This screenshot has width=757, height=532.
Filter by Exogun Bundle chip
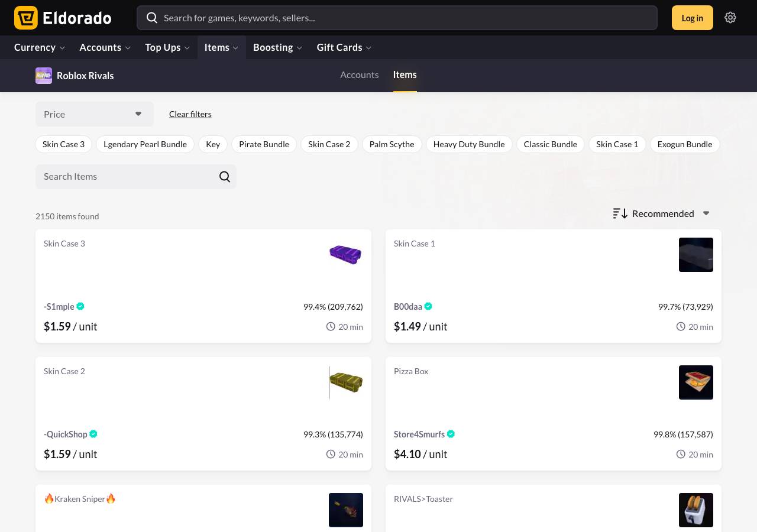click(x=685, y=144)
